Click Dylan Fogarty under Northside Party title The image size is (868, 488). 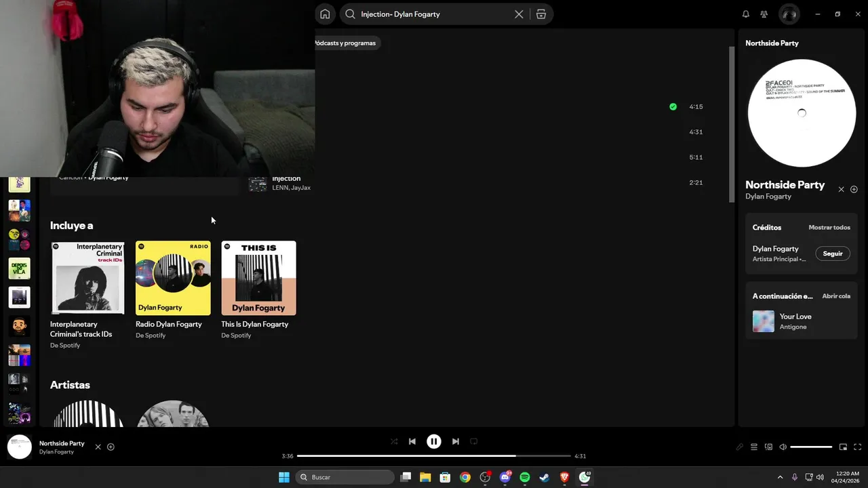768,197
